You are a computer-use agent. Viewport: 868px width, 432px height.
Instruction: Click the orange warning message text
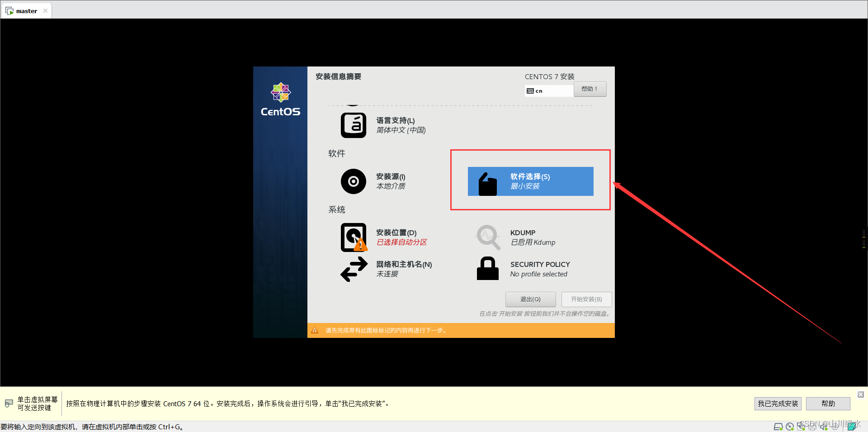click(x=387, y=331)
